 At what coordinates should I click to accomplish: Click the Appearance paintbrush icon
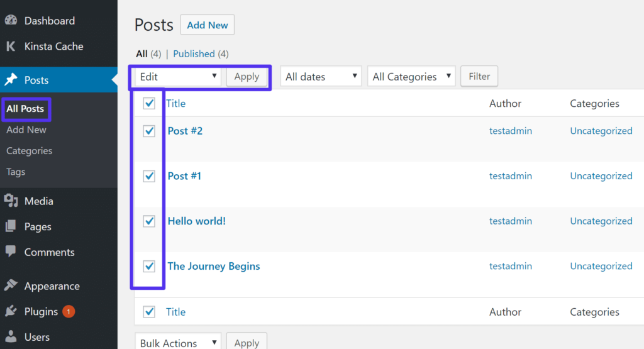11,285
